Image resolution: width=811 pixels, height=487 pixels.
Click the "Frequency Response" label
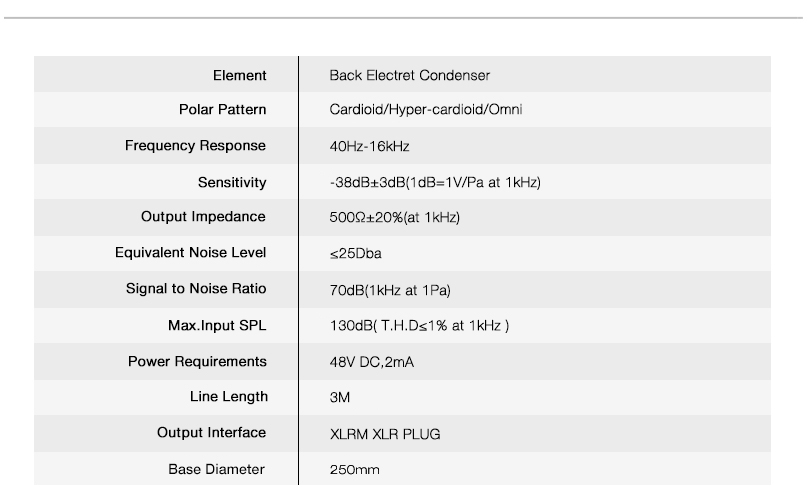pyautogui.click(x=195, y=146)
